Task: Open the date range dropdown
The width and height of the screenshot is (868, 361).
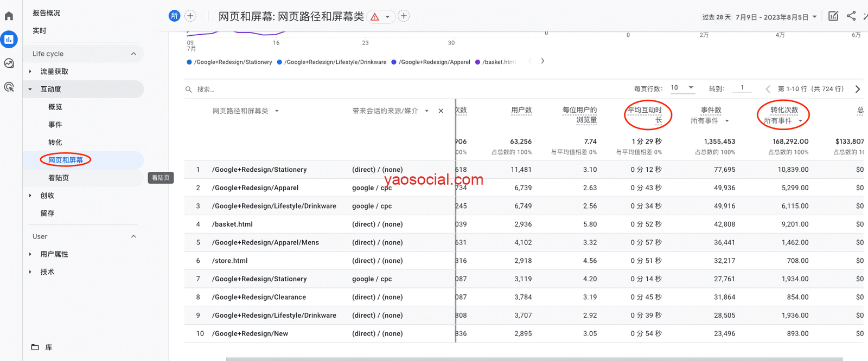Action: coord(814,17)
